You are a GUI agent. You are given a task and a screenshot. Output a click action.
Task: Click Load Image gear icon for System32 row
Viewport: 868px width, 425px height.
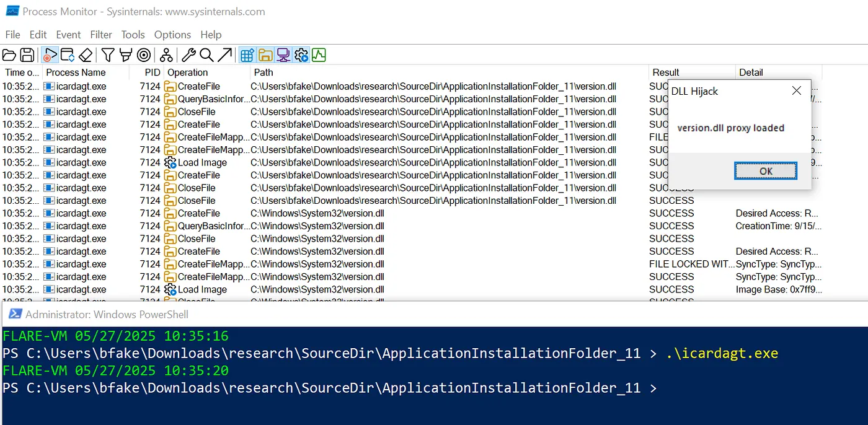coord(170,289)
